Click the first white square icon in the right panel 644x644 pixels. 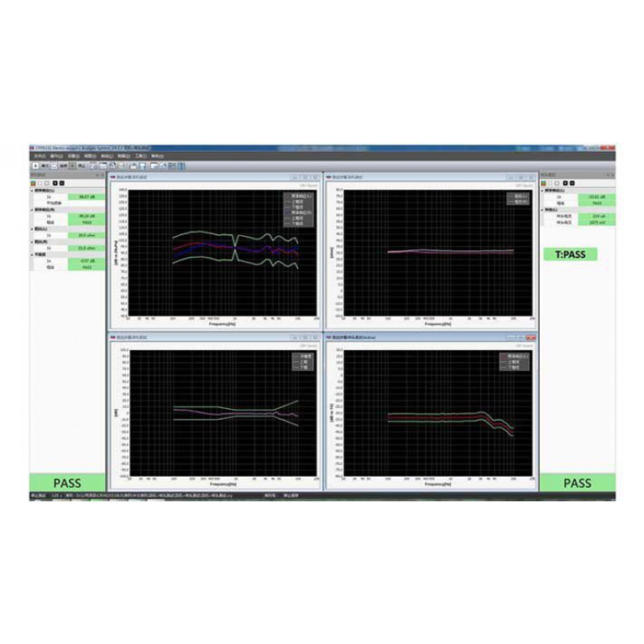click(x=550, y=183)
